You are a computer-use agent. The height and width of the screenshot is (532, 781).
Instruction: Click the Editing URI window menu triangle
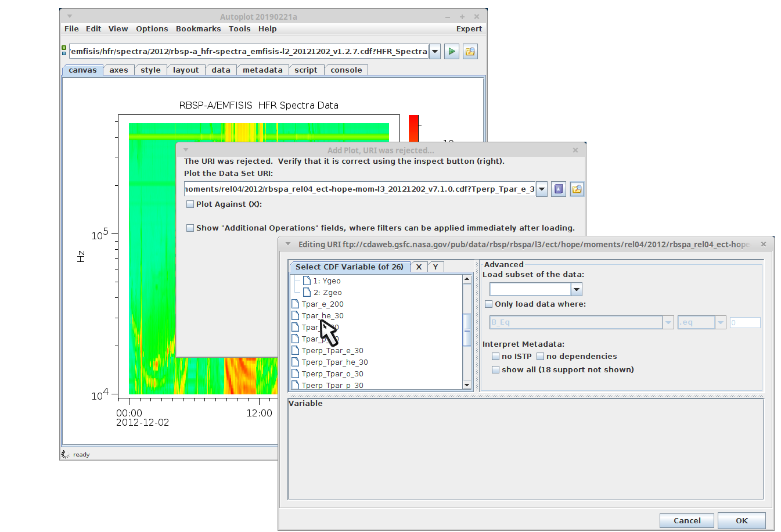click(x=288, y=244)
